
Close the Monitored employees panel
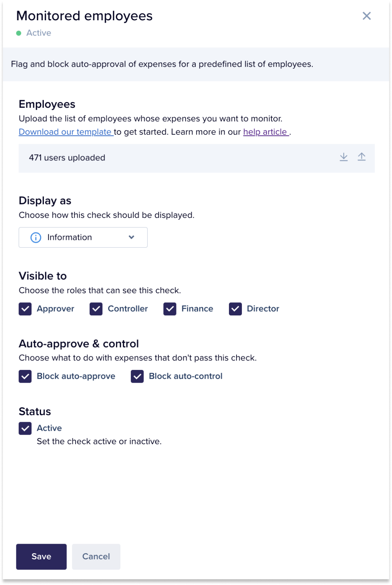tap(367, 16)
